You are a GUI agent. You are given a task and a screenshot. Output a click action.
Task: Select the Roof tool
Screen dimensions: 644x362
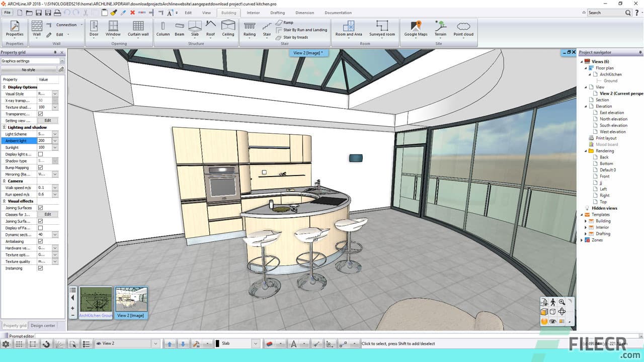[210, 29]
